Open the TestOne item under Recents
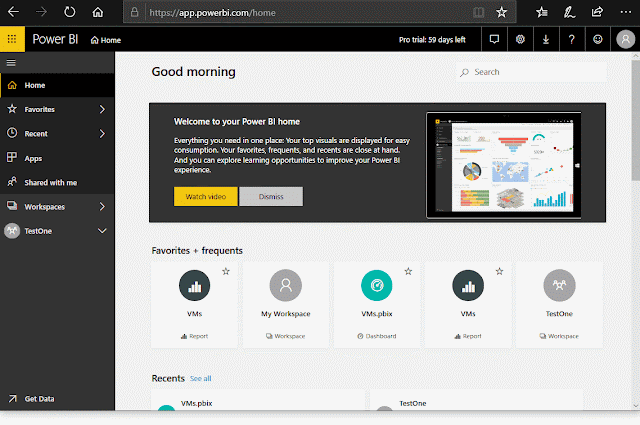640x425 pixels. [x=476, y=401]
